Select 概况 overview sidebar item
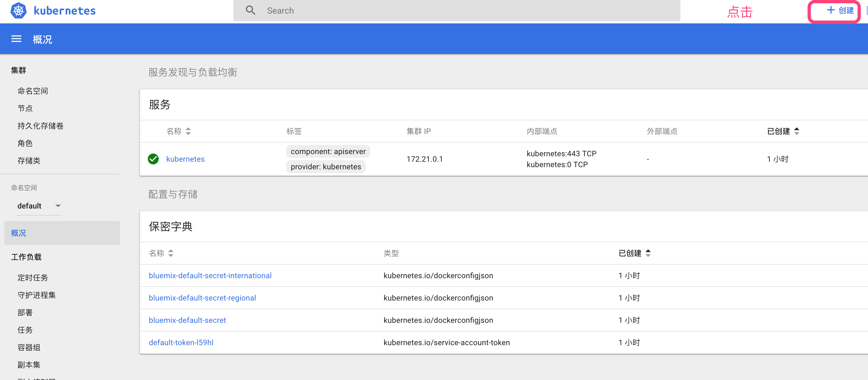Viewport: 868px width, 380px height. 19,233
